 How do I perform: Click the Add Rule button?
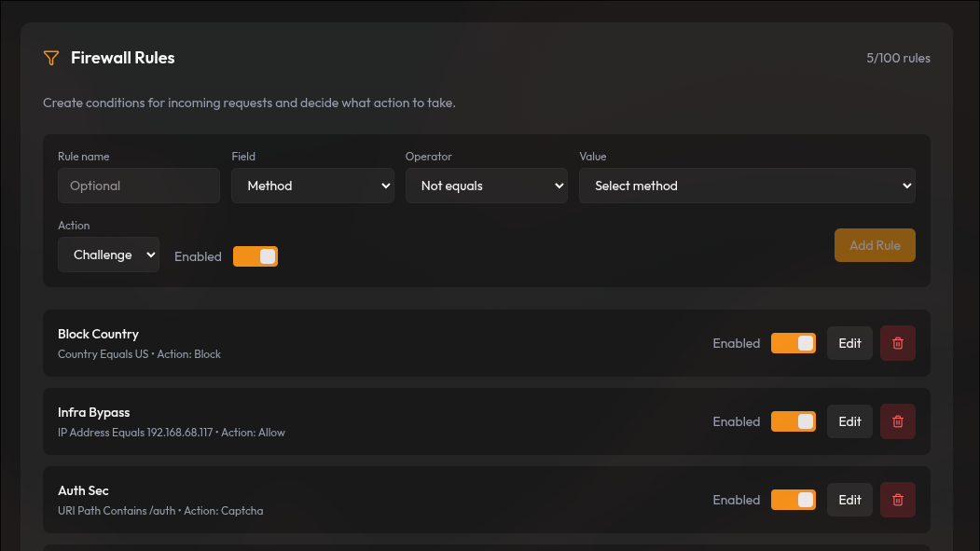(x=874, y=244)
